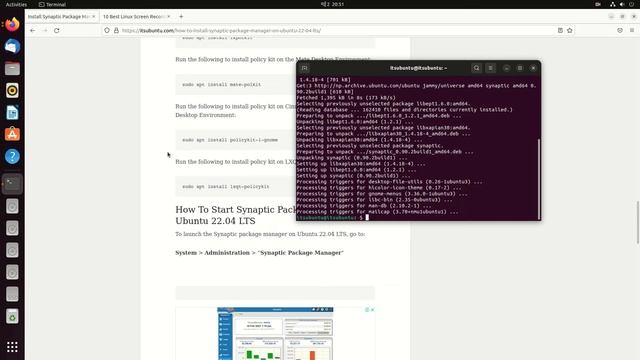Click the 'sudo apt install policykit-1-gnome' code

(230, 140)
